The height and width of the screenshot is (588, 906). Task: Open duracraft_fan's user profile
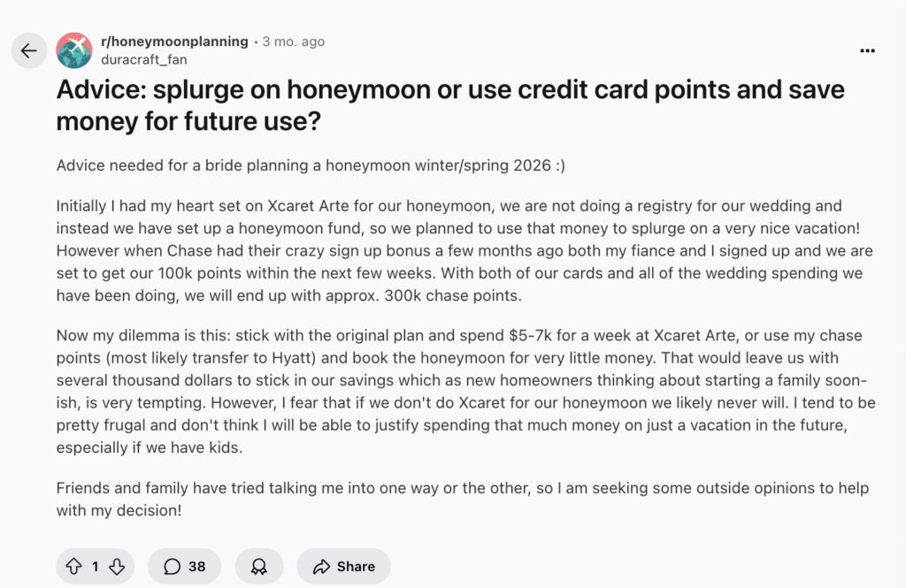(144, 59)
